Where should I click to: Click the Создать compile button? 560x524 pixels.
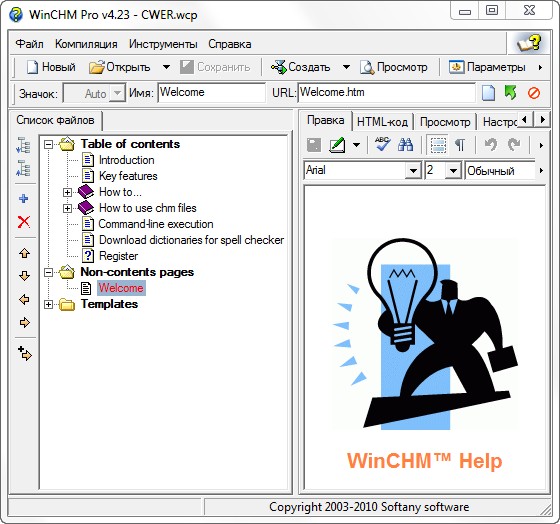(x=300, y=67)
